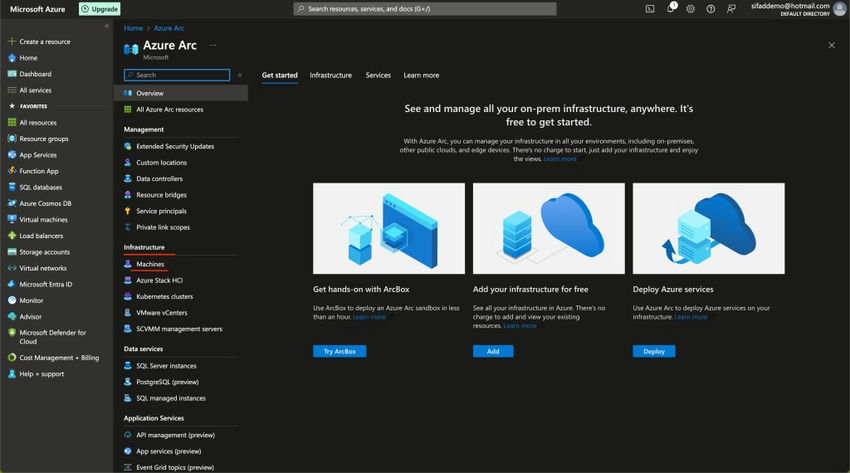Click the Extended Security Updates icon

128,146
